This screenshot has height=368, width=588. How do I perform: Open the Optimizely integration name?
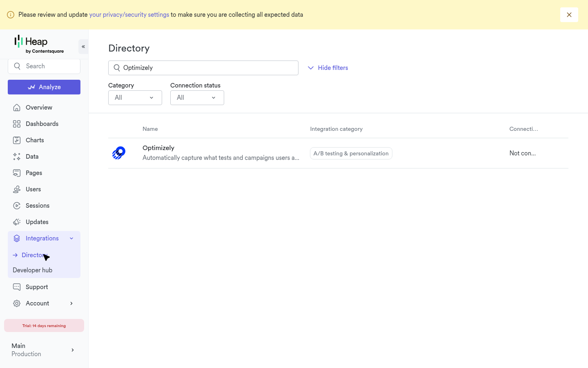(158, 148)
